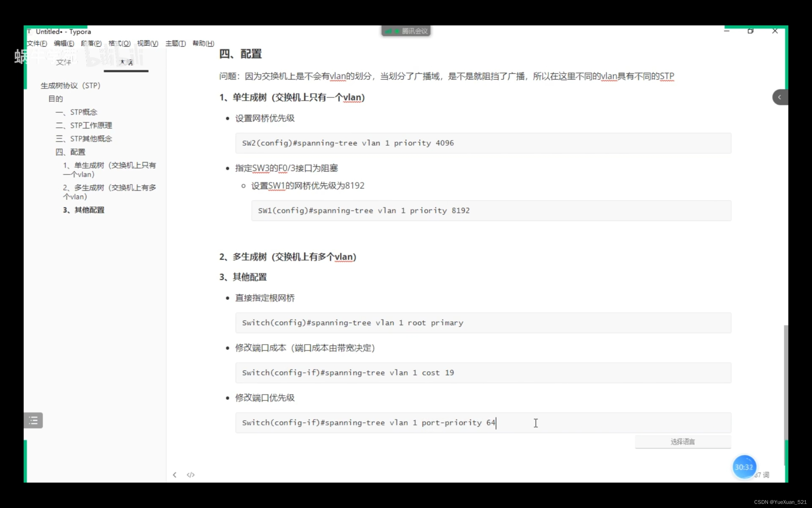
Task: Expand the right edge panel arrow
Action: click(780, 97)
